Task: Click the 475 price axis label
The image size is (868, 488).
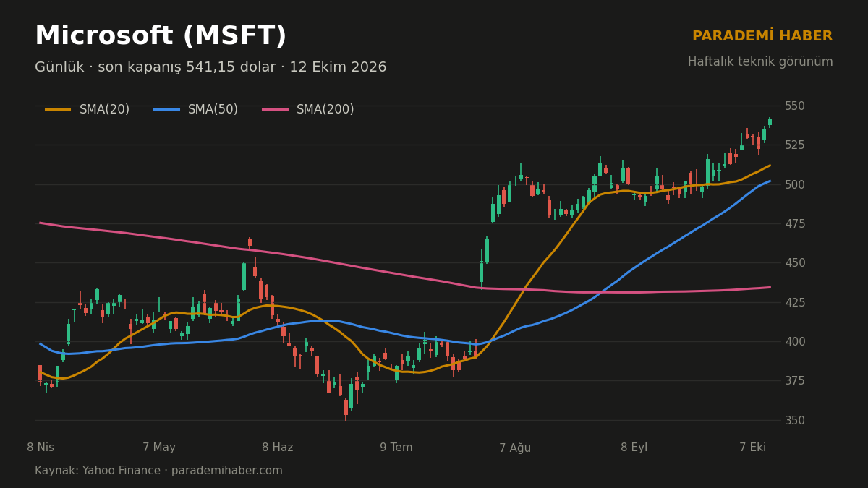Action: [795, 223]
